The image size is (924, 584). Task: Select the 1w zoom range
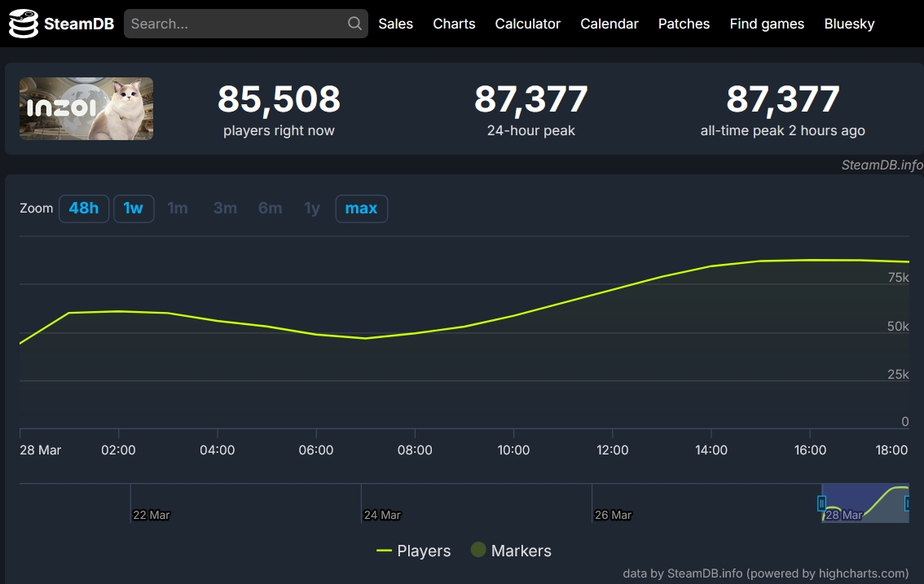coord(134,209)
